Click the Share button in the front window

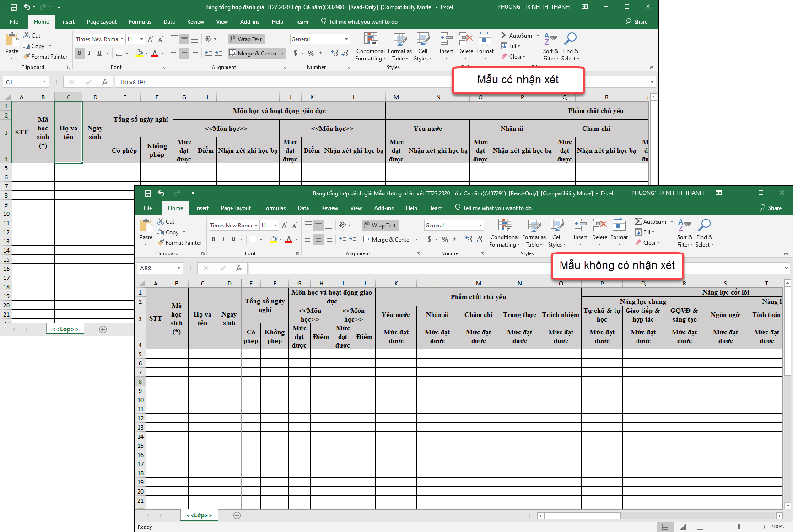click(x=771, y=208)
